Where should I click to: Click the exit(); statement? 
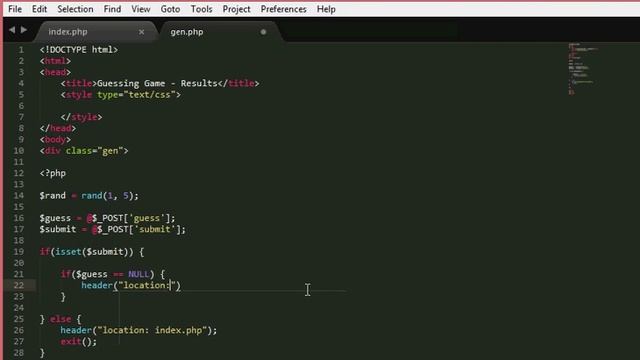coord(79,342)
